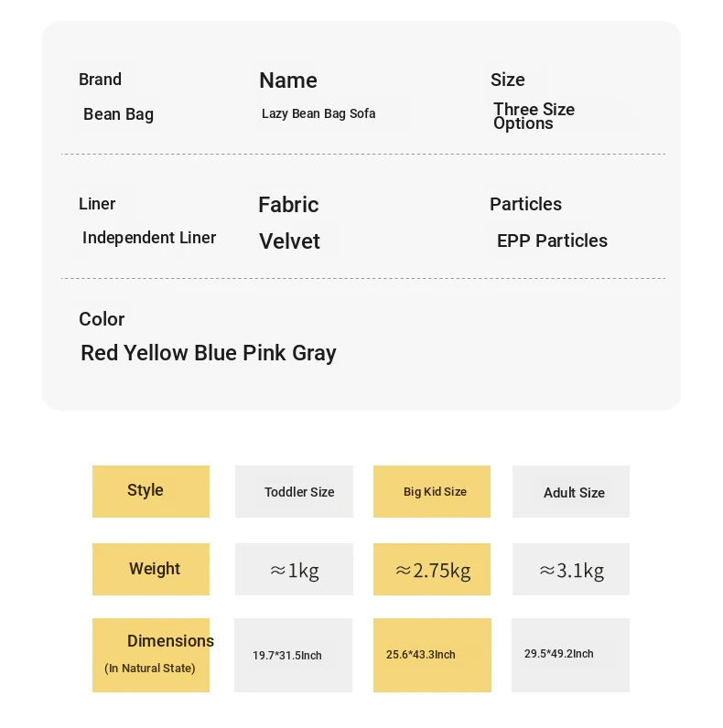Click the Red Yellow Blue Pink Gray text

[x=209, y=353]
